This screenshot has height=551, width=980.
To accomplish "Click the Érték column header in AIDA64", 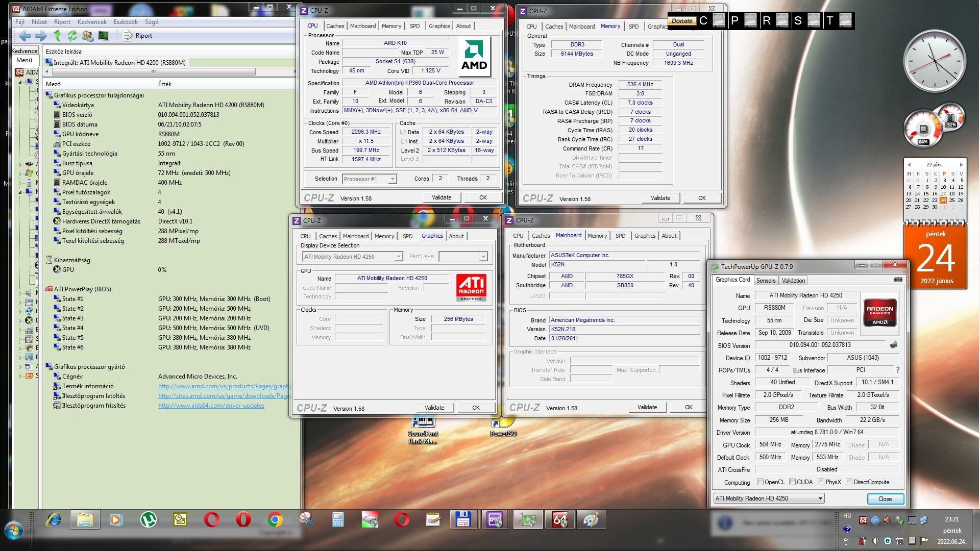I will pos(225,84).
